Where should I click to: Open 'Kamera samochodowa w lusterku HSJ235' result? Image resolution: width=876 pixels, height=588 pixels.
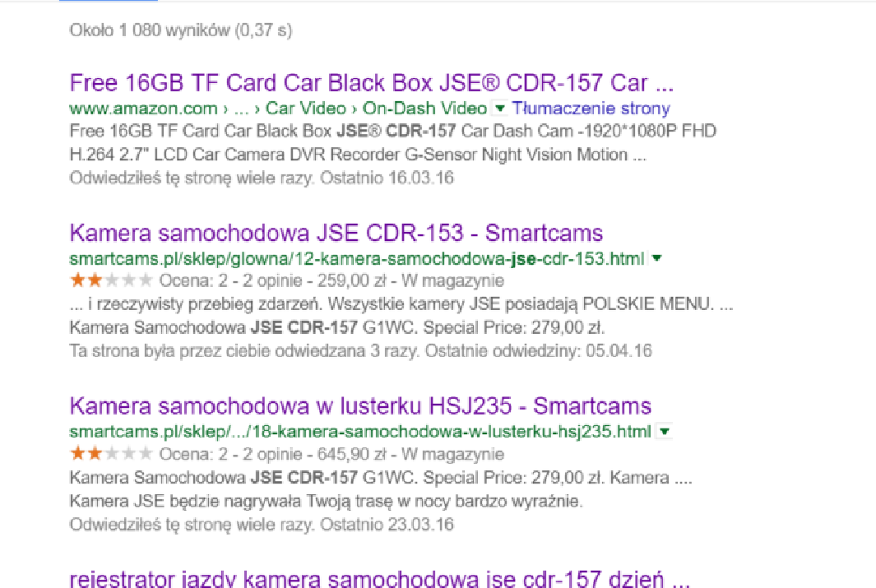360,406
